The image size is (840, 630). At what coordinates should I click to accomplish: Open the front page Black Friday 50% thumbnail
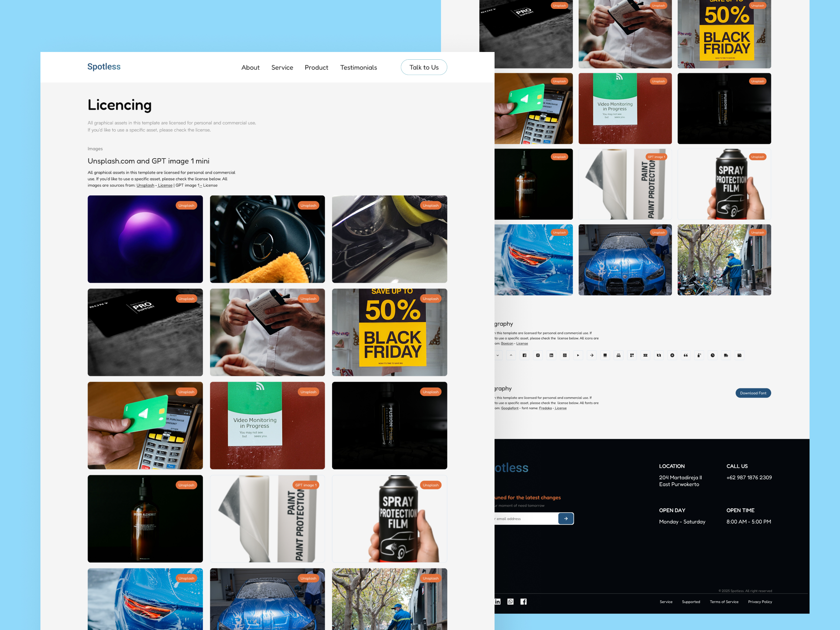coord(390,332)
